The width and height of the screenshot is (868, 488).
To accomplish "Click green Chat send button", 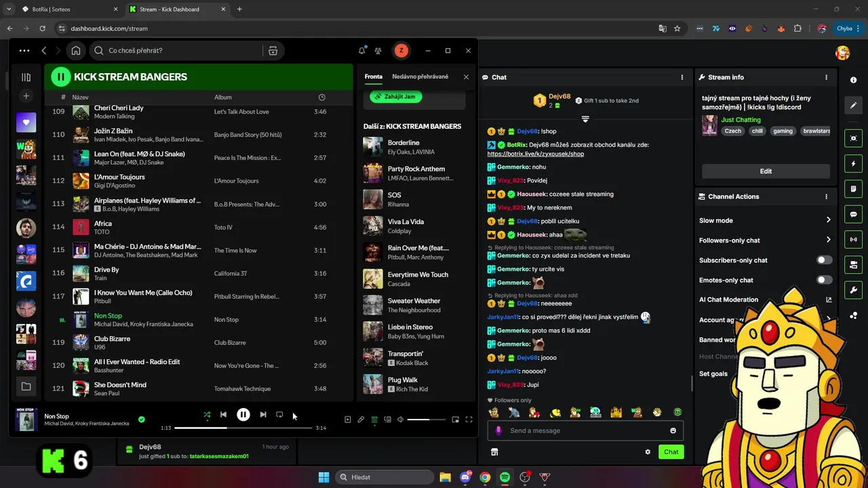I will click(x=671, y=452).
